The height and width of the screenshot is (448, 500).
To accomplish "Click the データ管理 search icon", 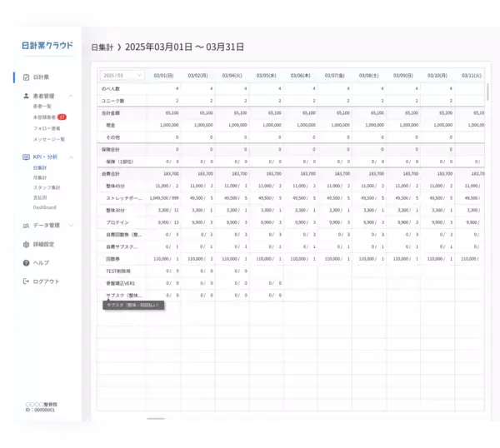I will 26,226.
